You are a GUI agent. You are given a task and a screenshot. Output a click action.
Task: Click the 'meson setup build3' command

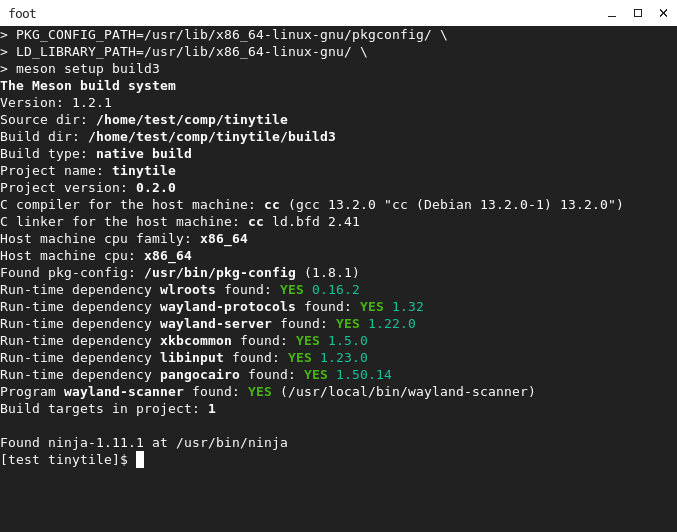[88, 69]
